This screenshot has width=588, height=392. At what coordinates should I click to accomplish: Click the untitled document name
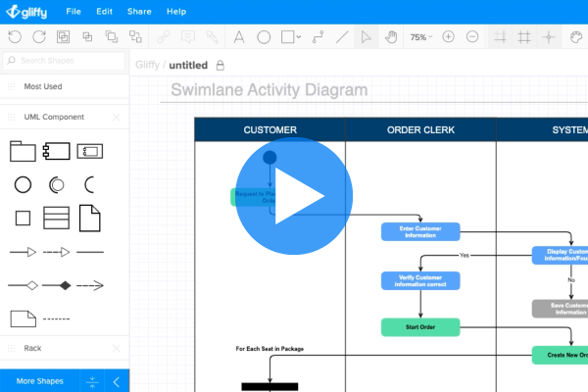click(188, 66)
